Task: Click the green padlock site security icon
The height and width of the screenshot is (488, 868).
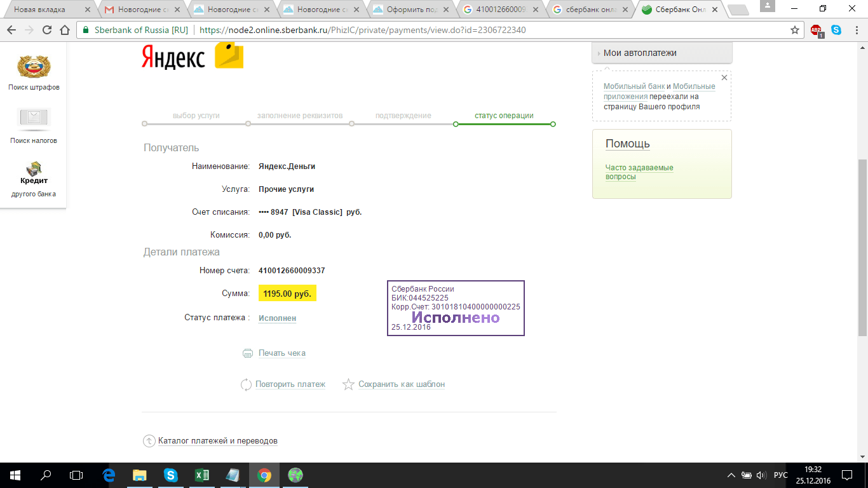Action: [85, 30]
